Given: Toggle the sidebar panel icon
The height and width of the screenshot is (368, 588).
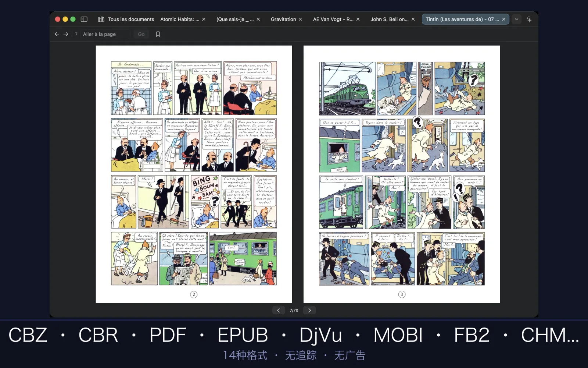Looking at the screenshot, I should coord(84,19).
